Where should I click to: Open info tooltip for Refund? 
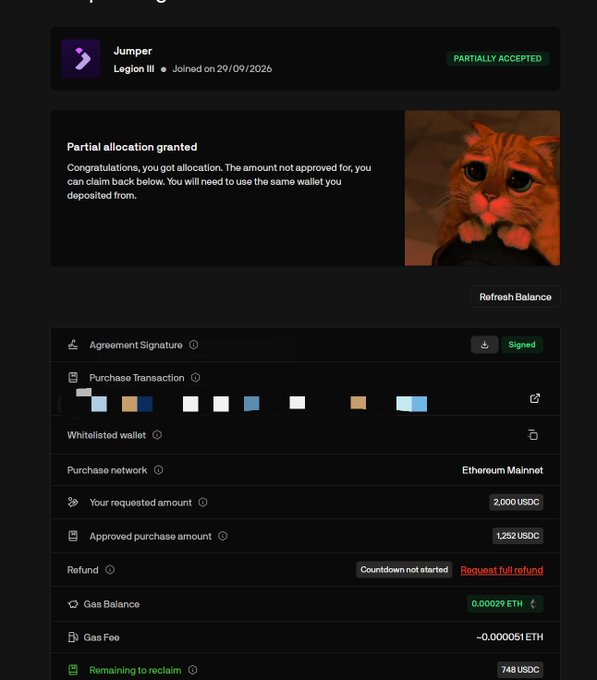[x=110, y=570]
